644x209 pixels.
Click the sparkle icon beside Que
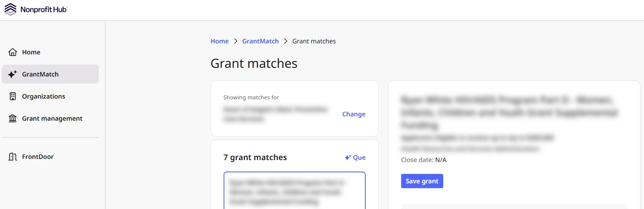tap(348, 157)
